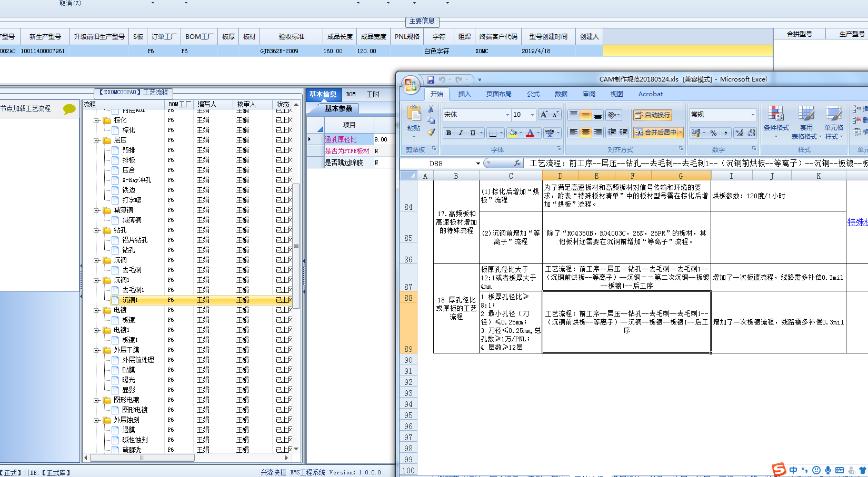Click the decrease indent icon
This screenshot has height=477, width=868.
coord(612,133)
